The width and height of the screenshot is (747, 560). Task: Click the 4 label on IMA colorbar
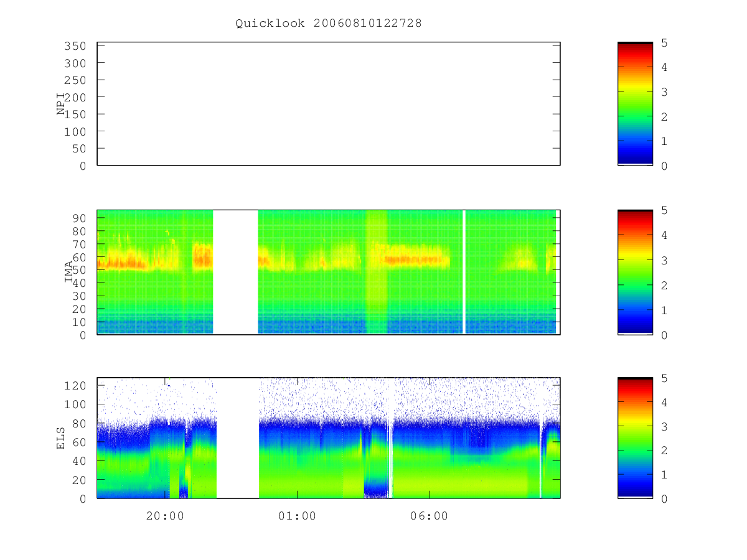click(665, 235)
